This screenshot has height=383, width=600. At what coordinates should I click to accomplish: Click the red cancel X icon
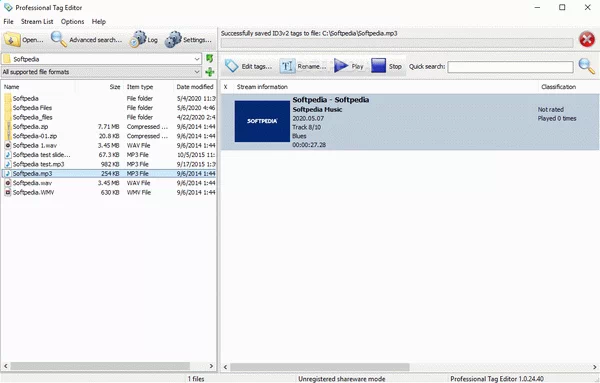point(587,39)
